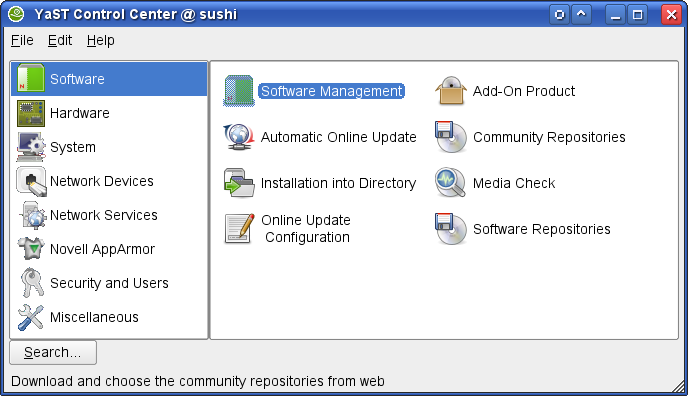Open the Community Repositories label
Screen dimensions: 688x396
549,137
